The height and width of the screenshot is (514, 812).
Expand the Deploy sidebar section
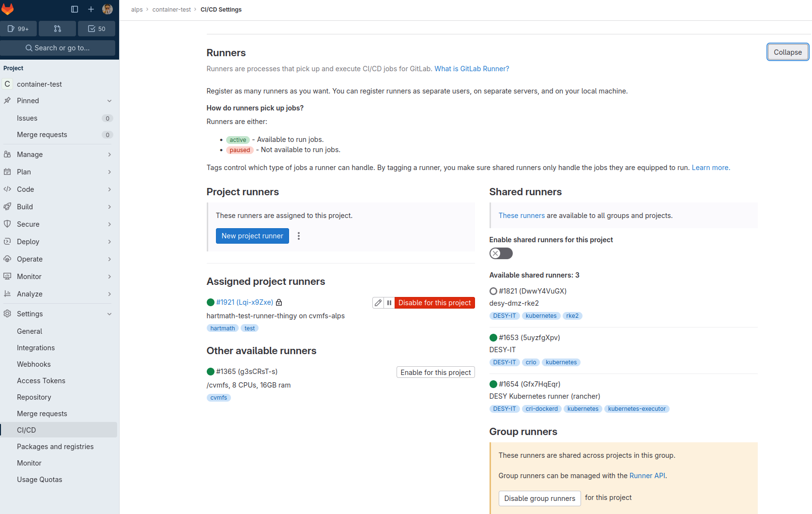click(58, 242)
